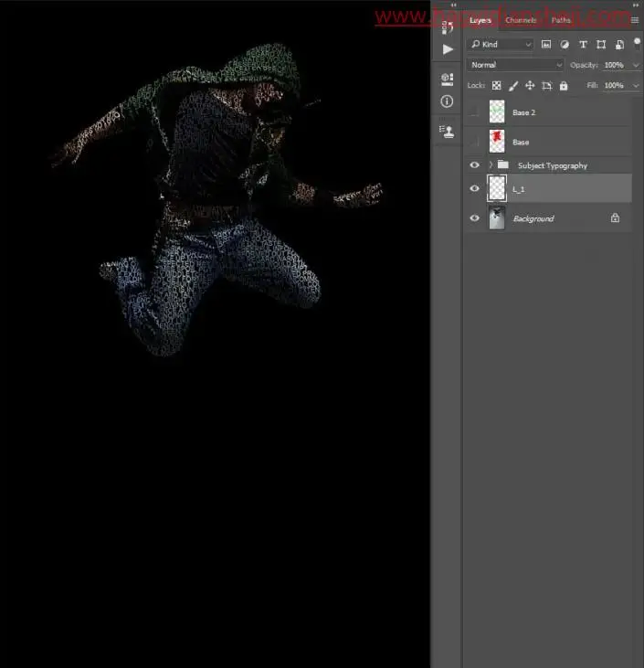Image resolution: width=644 pixels, height=668 pixels.
Task: Filter layers by pixel layers icon
Action: [546, 44]
